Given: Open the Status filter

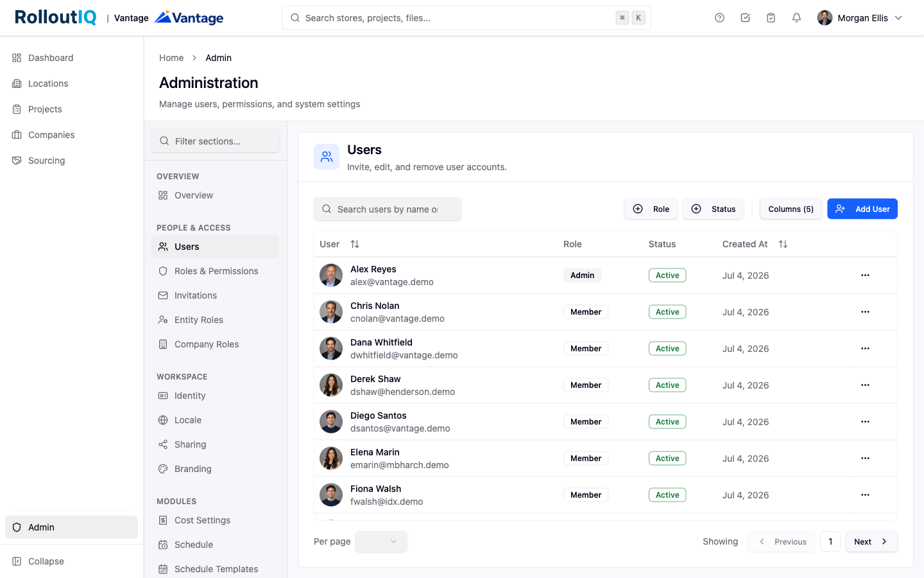Looking at the screenshot, I should pos(713,209).
